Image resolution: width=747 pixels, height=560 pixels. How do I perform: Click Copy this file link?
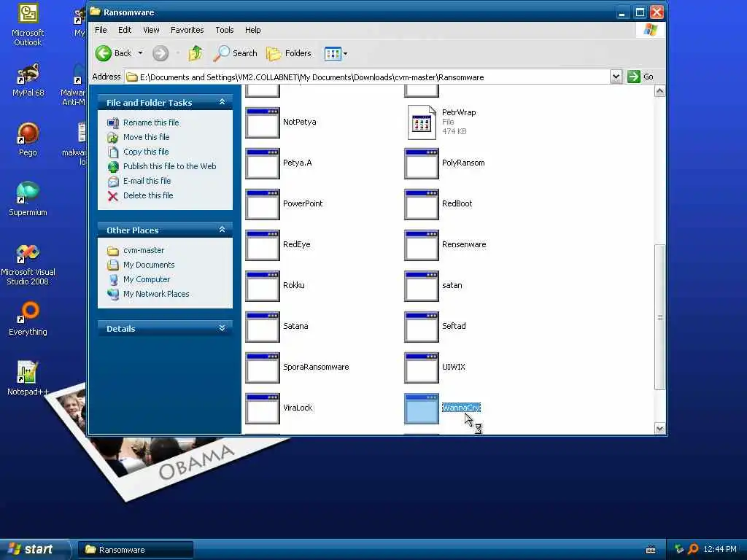click(146, 152)
